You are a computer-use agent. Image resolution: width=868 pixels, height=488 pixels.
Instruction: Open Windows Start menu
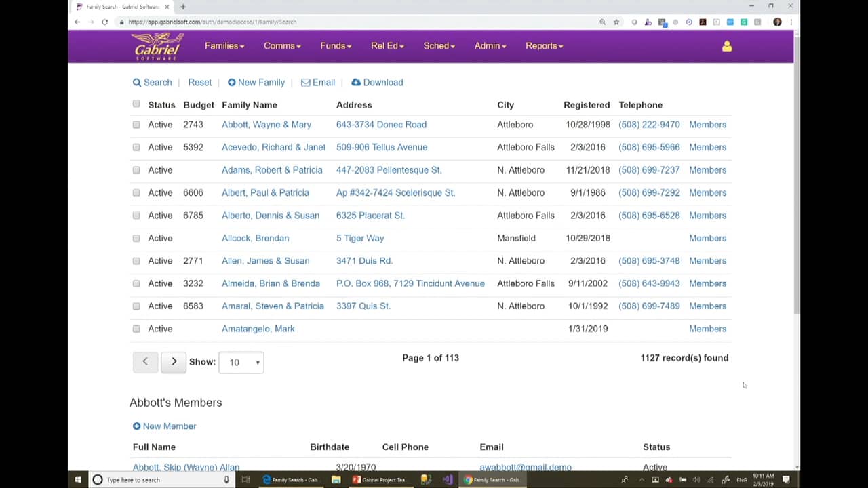coord(78,479)
